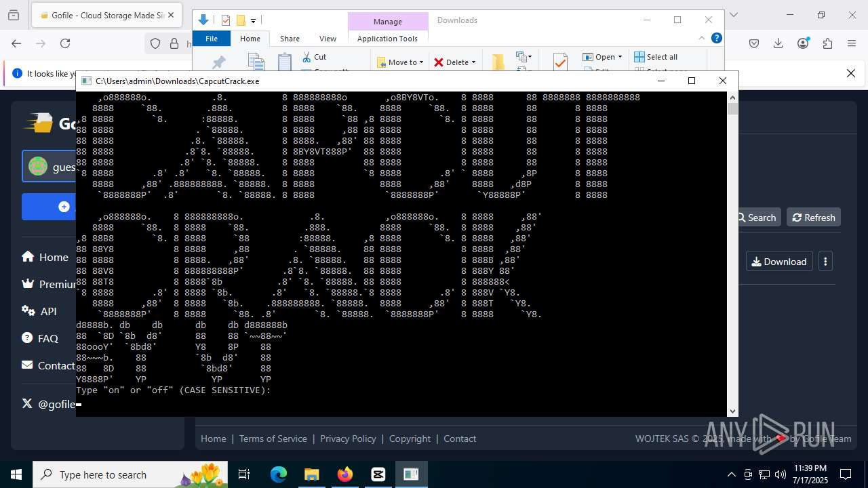This screenshot has height=488, width=868.
Task: Switch to the Explorer View tab
Action: (x=328, y=39)
